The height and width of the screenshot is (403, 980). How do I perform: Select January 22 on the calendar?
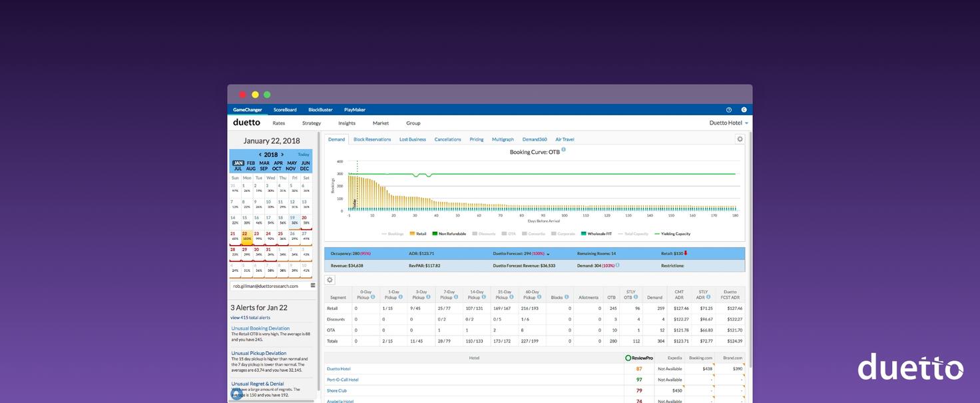point(246,236)
